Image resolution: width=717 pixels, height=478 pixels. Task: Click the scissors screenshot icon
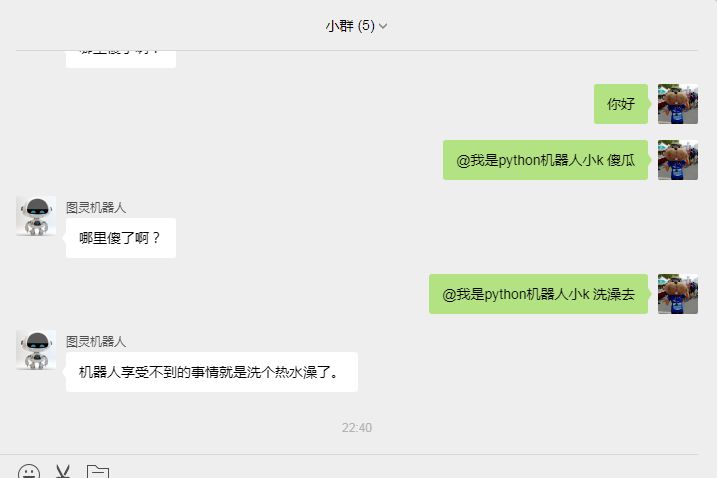[x=63, y=472]
